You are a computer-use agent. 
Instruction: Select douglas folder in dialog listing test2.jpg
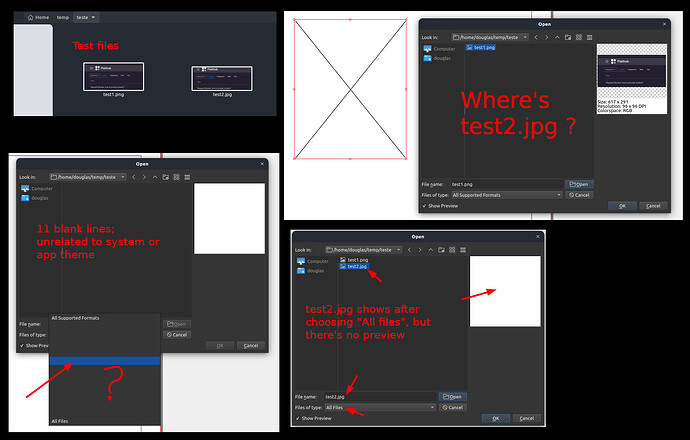(x=311, y=271)
